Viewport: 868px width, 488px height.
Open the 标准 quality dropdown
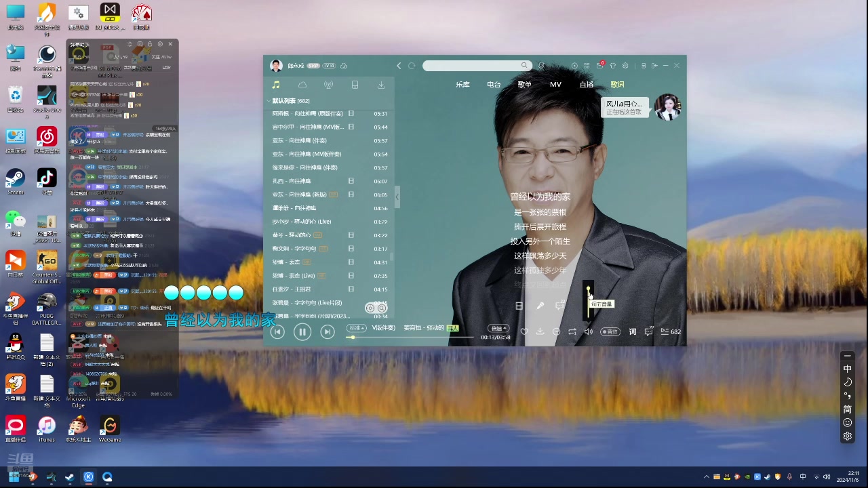coord(357,328)
